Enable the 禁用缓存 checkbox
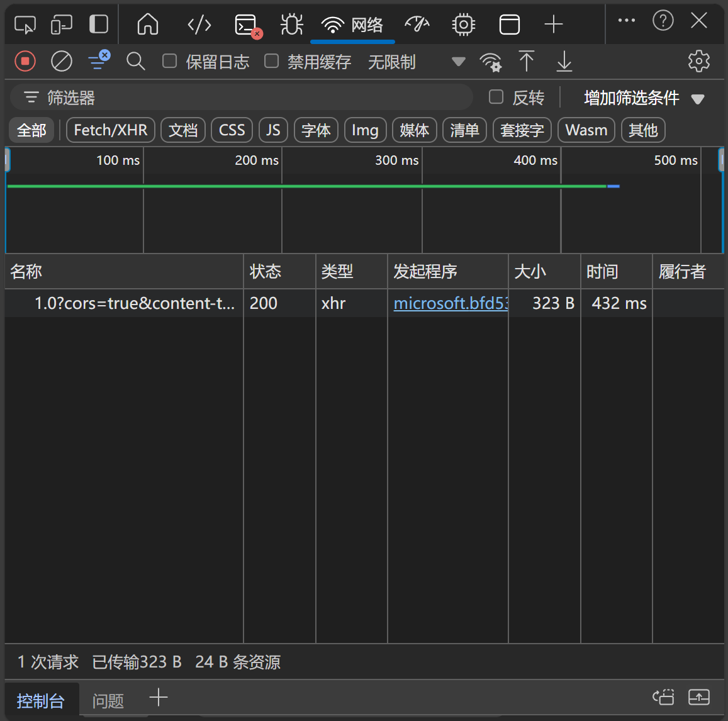Viewport: 728px width, 721px height. [x=272, y=61]
